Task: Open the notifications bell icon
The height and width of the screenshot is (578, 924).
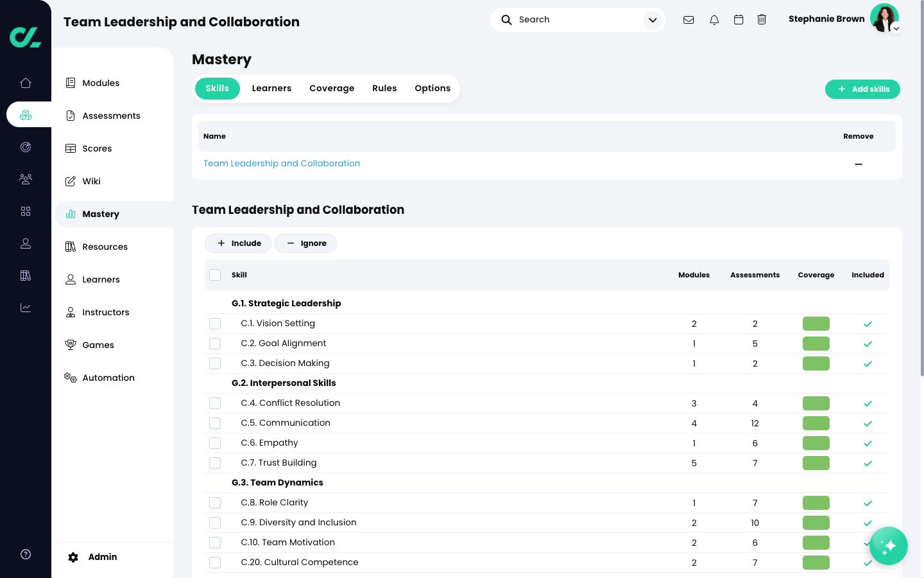Action: coord(714,19)
